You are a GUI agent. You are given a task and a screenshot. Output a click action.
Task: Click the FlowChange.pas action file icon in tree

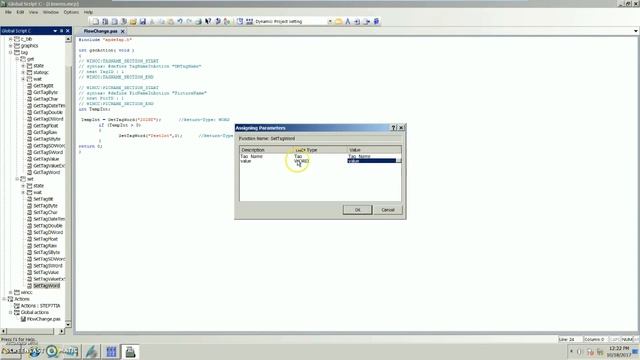click(x=23, y=319)
